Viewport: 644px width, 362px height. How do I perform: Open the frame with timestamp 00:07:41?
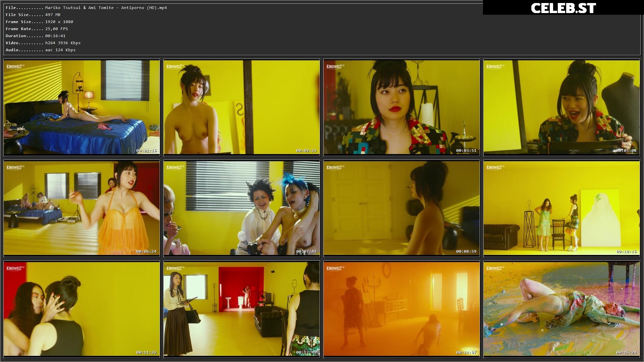[x=241, y=208]
